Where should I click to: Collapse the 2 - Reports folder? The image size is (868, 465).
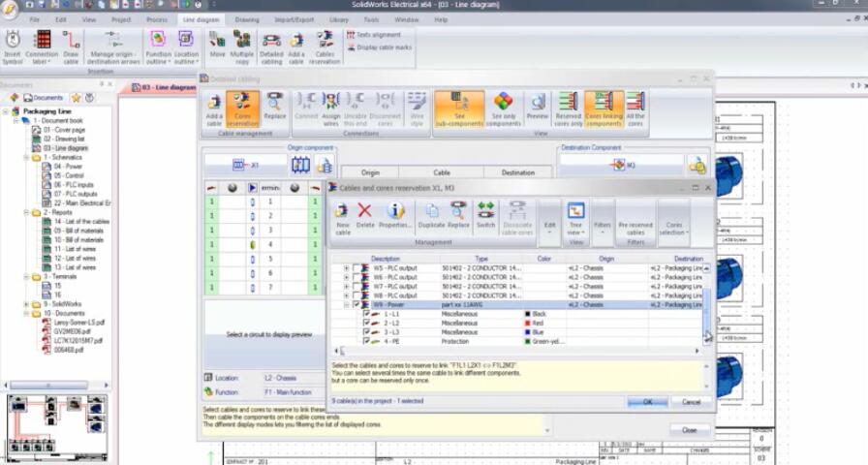26,212
